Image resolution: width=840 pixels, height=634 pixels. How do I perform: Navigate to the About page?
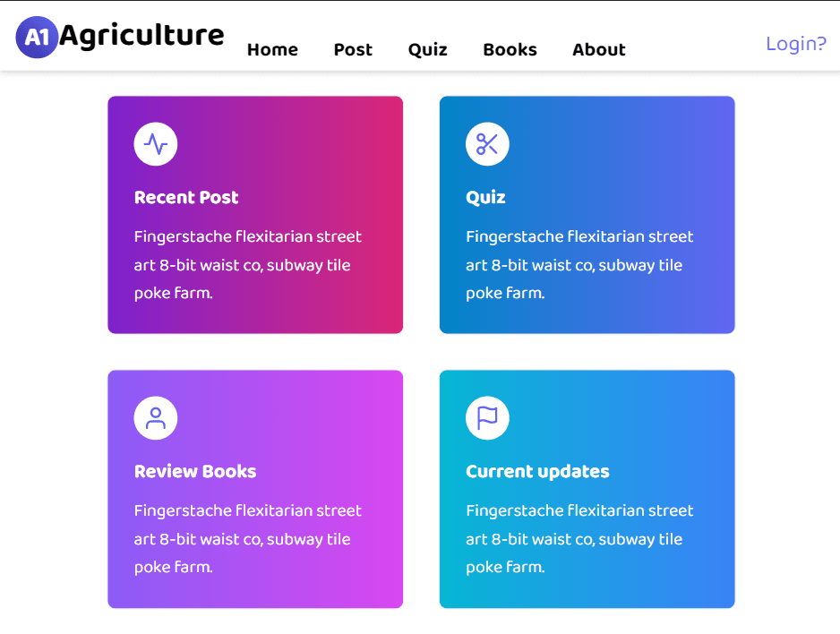point(598,50)
